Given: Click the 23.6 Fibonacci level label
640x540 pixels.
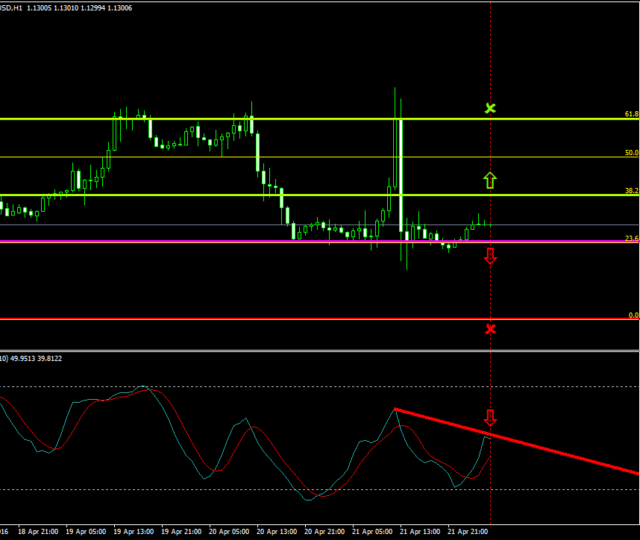Looking at the screenshot, I should point(631,238).
